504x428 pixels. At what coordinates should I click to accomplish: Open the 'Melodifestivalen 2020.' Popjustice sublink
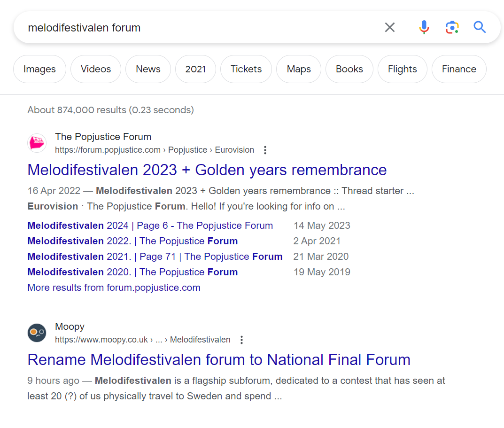pos(132,272)
